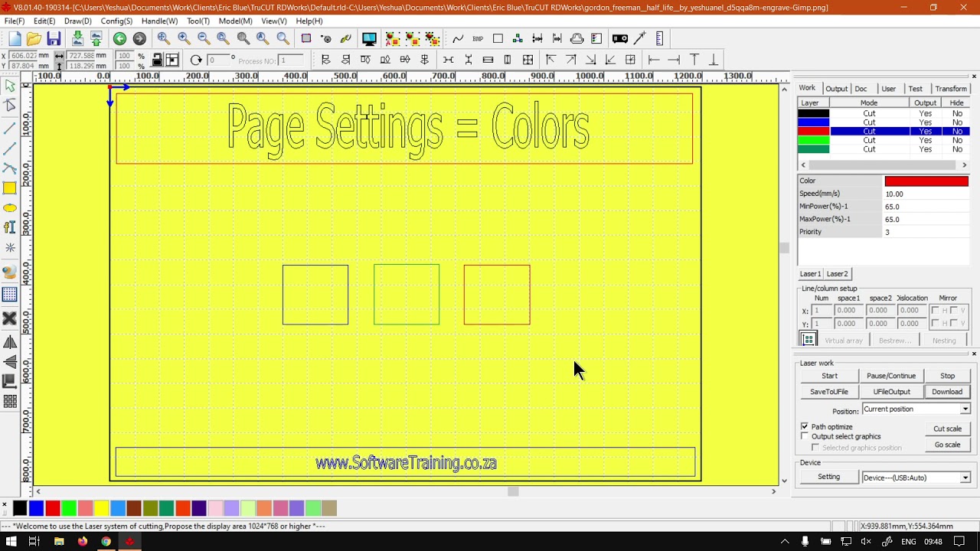The width and height of the screenshot is (980, 551).
Task: Open the Draw menu
Action: [x=77, y=21]
